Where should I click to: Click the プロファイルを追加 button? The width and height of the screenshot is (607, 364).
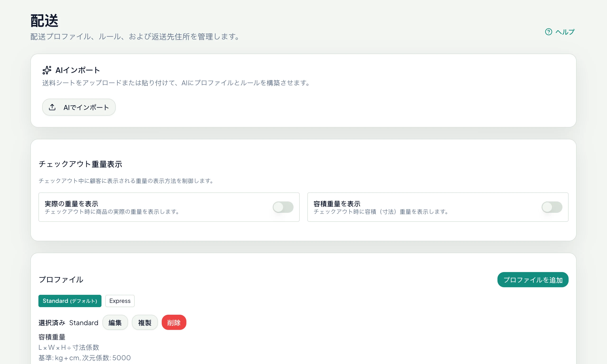(x=533, y=280)
